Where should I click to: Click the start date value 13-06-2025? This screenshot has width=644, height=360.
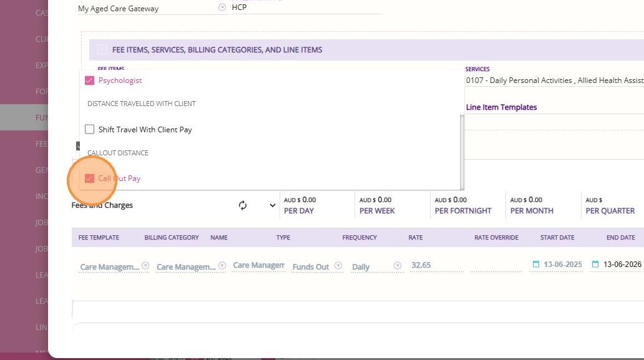tap(562, 265)
